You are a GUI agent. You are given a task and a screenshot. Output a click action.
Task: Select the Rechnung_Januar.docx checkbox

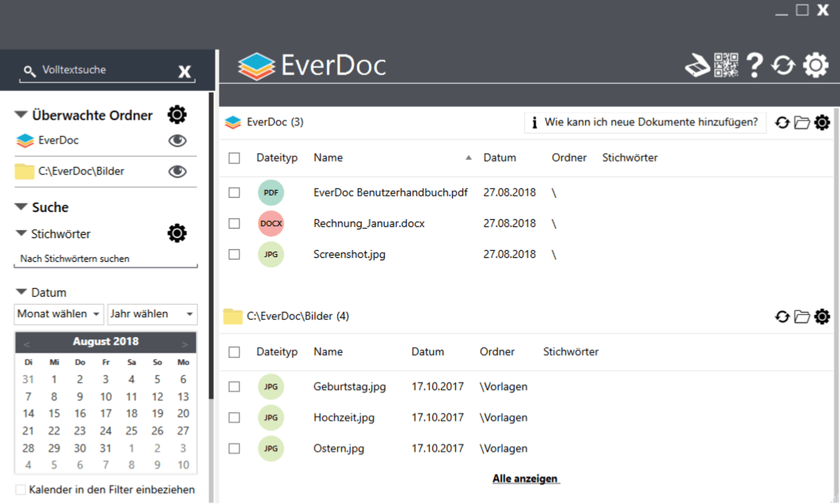pos(234,223)
